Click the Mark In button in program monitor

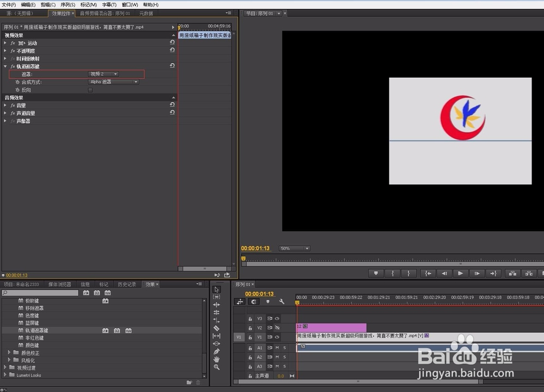pyautogui.click(x=392, y=273)
